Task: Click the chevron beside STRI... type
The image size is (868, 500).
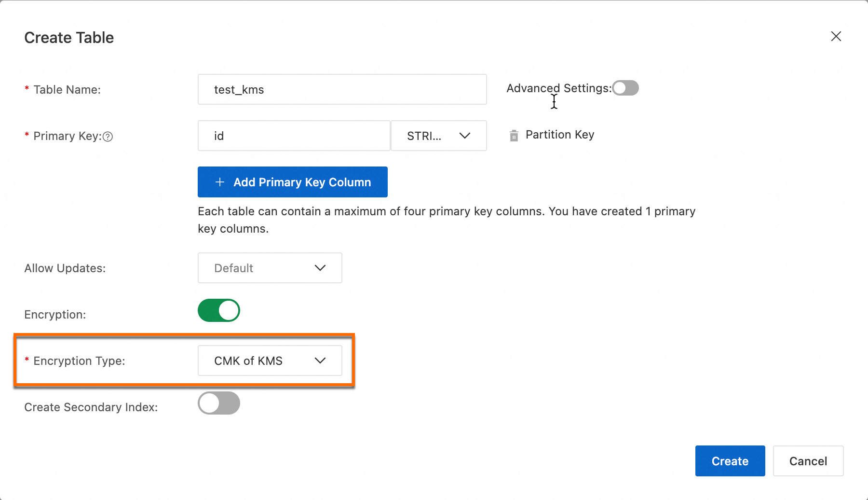Action: click(x=465, y=136)
